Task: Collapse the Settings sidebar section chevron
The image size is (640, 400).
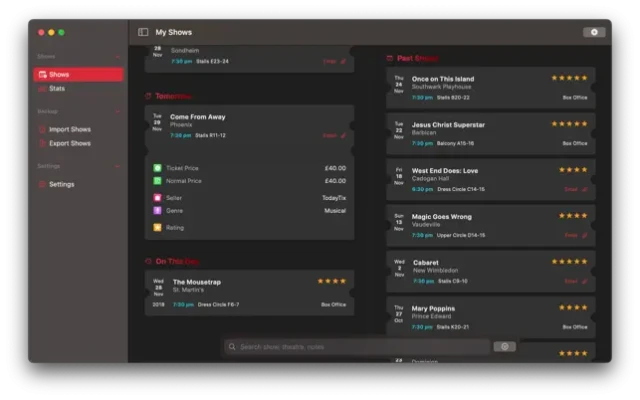Action: 118,166
